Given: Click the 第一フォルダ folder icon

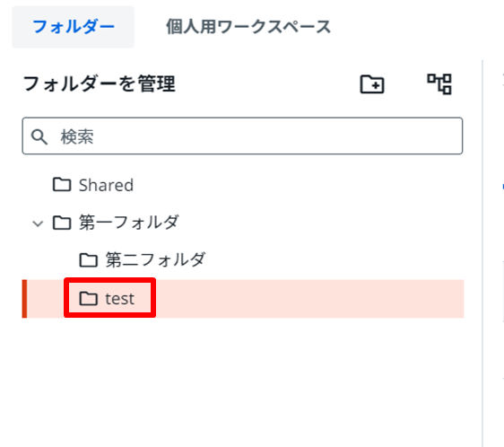Looking at the screenshot, I should (62, 223).
